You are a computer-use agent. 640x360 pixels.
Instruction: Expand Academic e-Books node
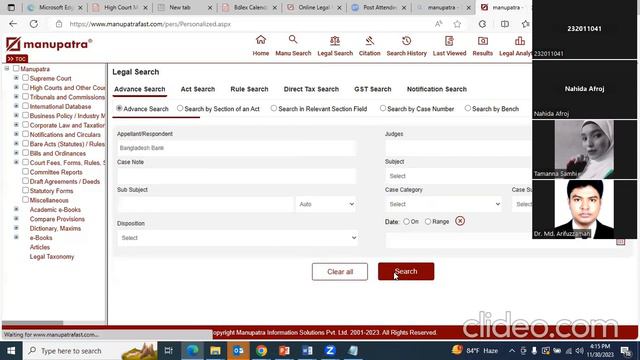pos(16,209)
